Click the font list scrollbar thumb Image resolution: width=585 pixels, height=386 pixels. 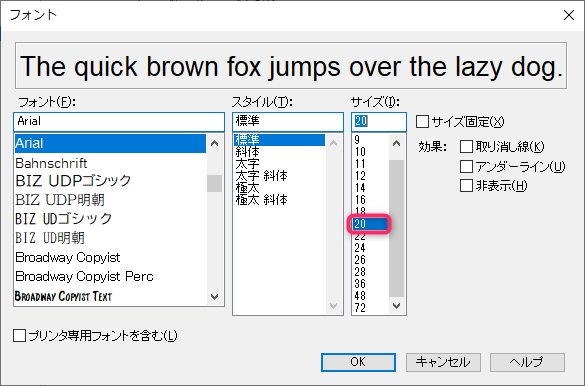(x=215, y=183)
